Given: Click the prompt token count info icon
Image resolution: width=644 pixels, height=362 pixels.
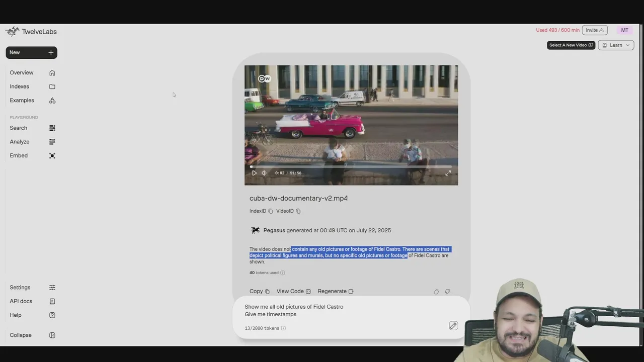Looking at the screenshot, I should click(283, 328).
